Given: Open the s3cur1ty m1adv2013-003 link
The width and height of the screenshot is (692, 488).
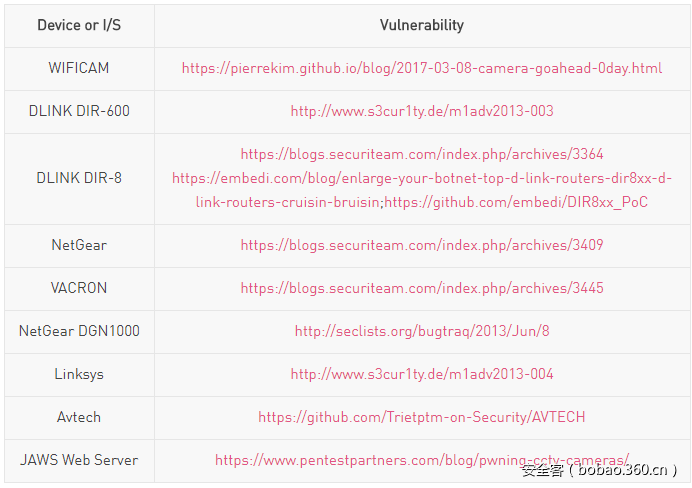Looking at the screenshot, I should pos(421,111).
